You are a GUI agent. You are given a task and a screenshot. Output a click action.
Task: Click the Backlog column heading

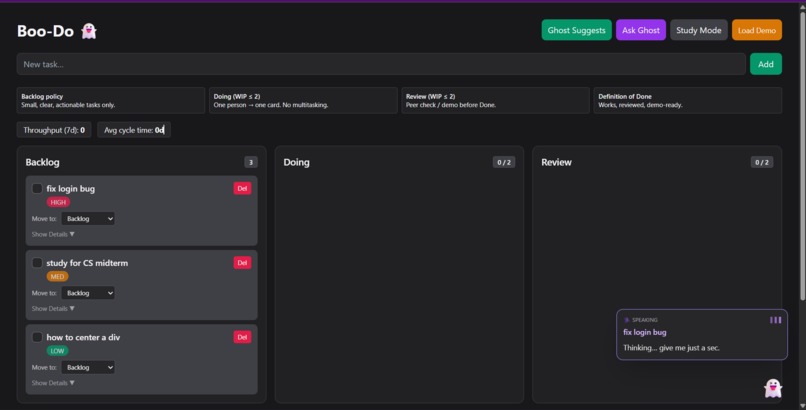point(42,162)
